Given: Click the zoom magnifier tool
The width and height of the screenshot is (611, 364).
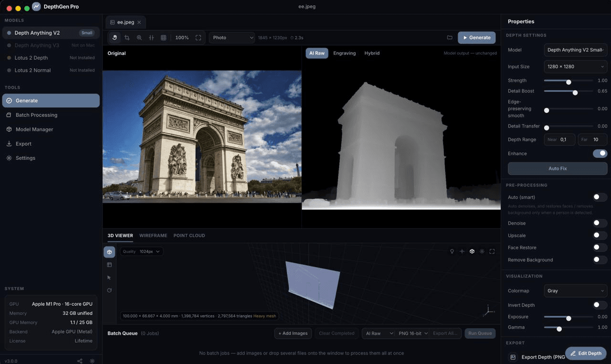Looking at the screenshot, I should point(139,38).
